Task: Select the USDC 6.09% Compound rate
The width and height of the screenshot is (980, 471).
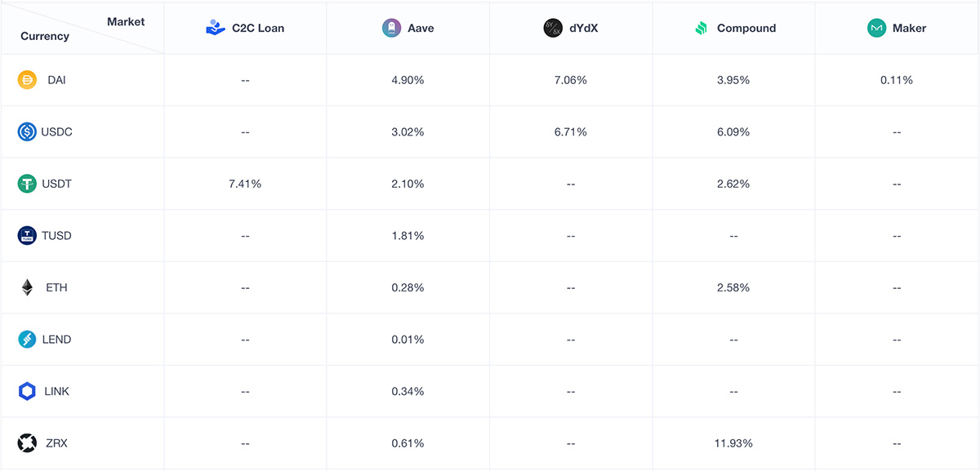Action: coord(733,131)
